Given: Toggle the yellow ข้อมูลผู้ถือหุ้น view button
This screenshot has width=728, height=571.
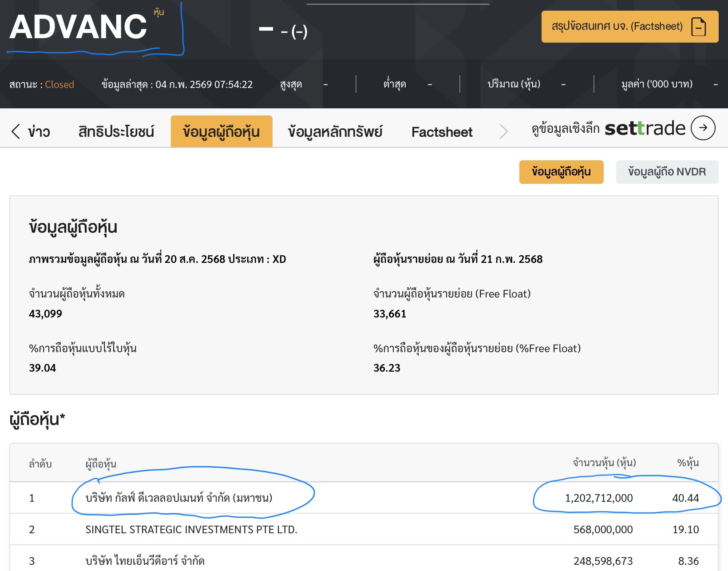Looking at the screenshot, I should pos(561,172).
